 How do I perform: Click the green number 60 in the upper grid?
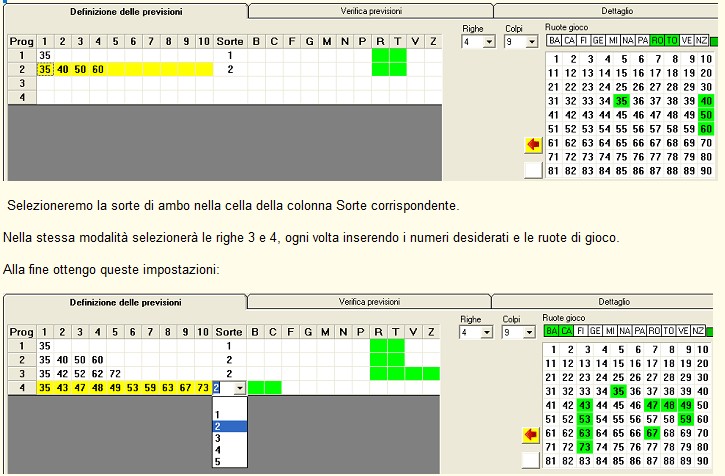tap(706, 129)
